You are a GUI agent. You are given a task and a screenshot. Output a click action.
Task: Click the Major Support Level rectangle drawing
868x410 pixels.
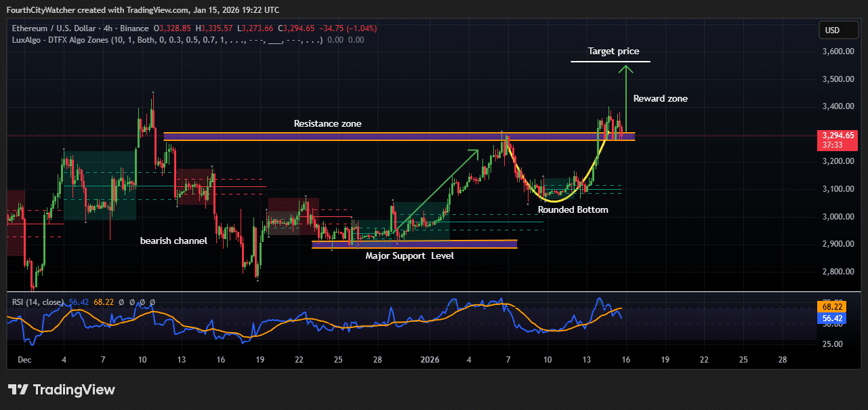414,243
